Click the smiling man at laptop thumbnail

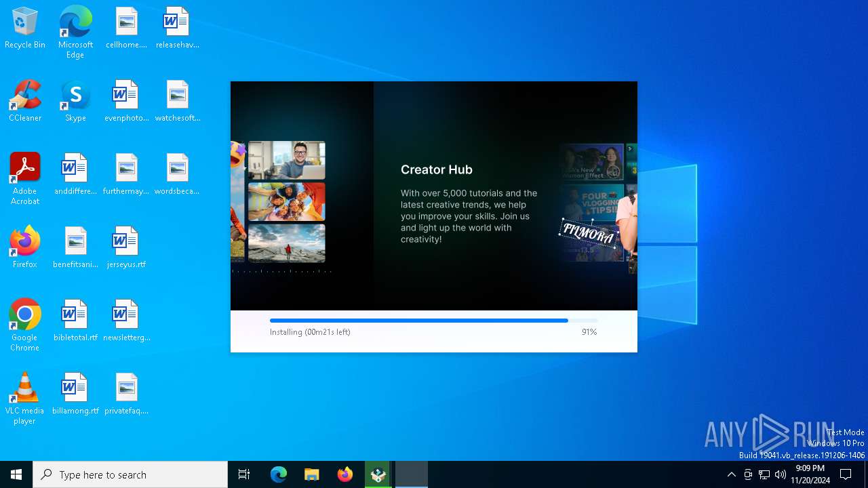[286, 160]
